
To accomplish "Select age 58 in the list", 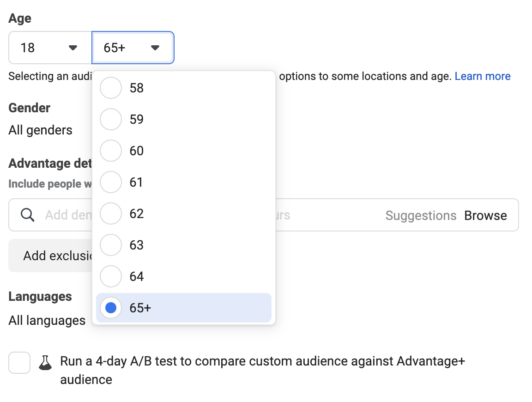I will pos(110,88).
